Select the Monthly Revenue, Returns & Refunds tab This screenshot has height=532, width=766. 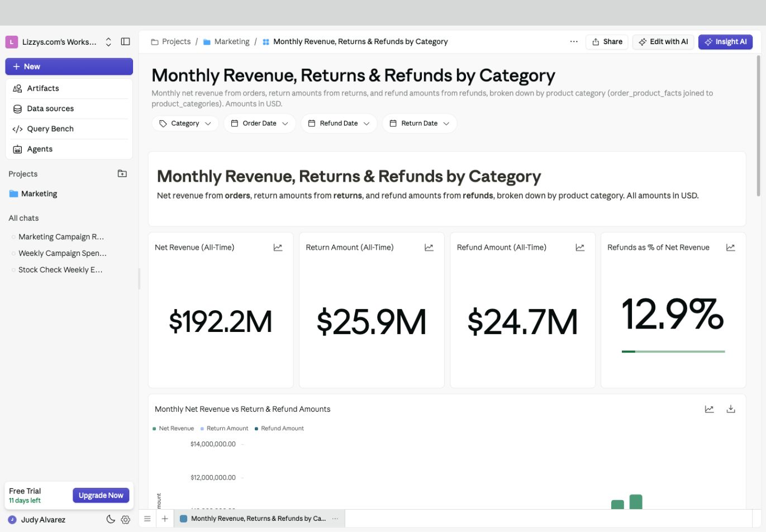tap(259, 519)
